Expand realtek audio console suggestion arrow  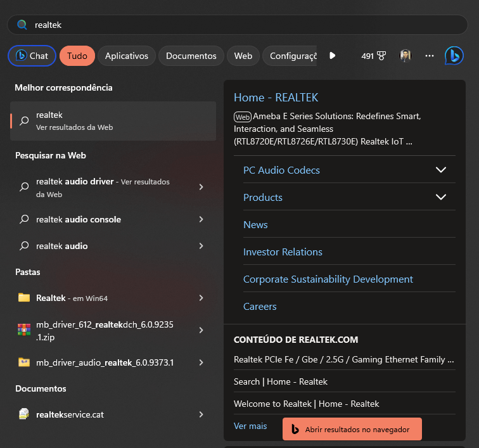pyautogui.click(x=201, y=219)
